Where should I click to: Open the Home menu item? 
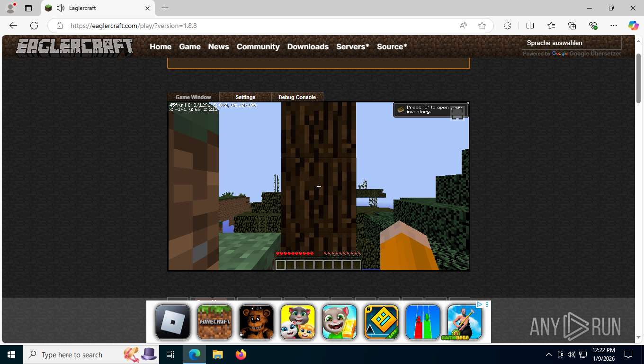click(161, 46)
